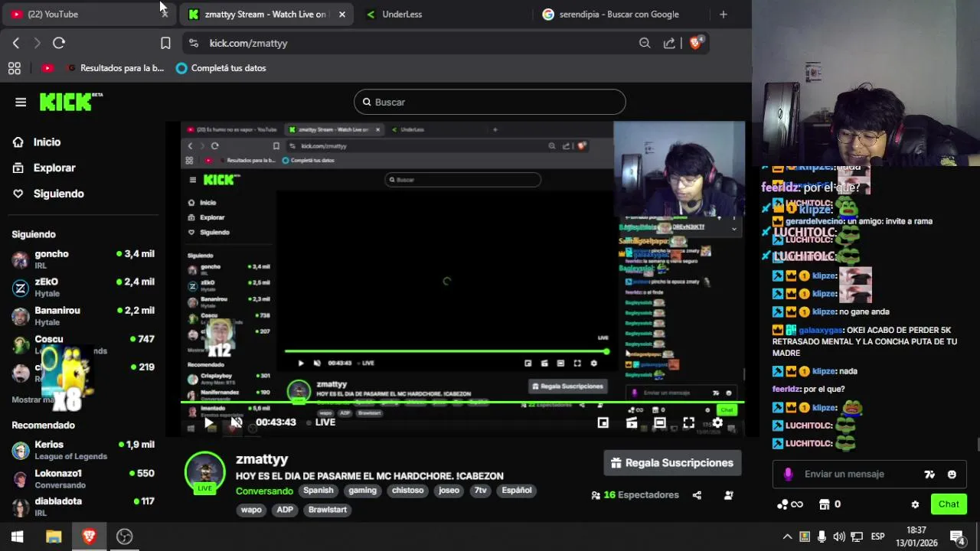
Task: Select the 7tv tag
Action: [x=480, y=491]
